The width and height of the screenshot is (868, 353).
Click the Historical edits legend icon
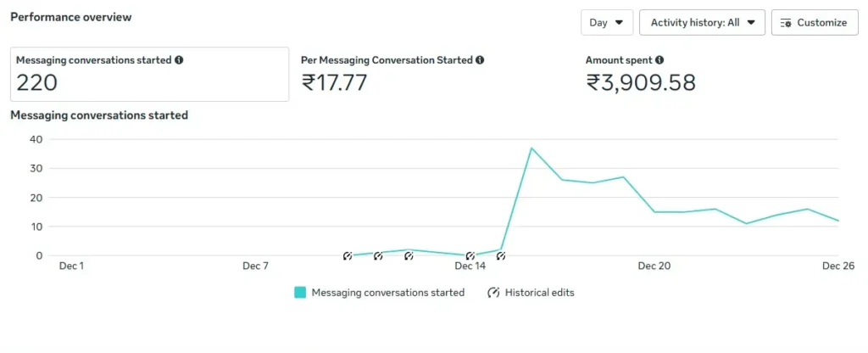point(493,293)
